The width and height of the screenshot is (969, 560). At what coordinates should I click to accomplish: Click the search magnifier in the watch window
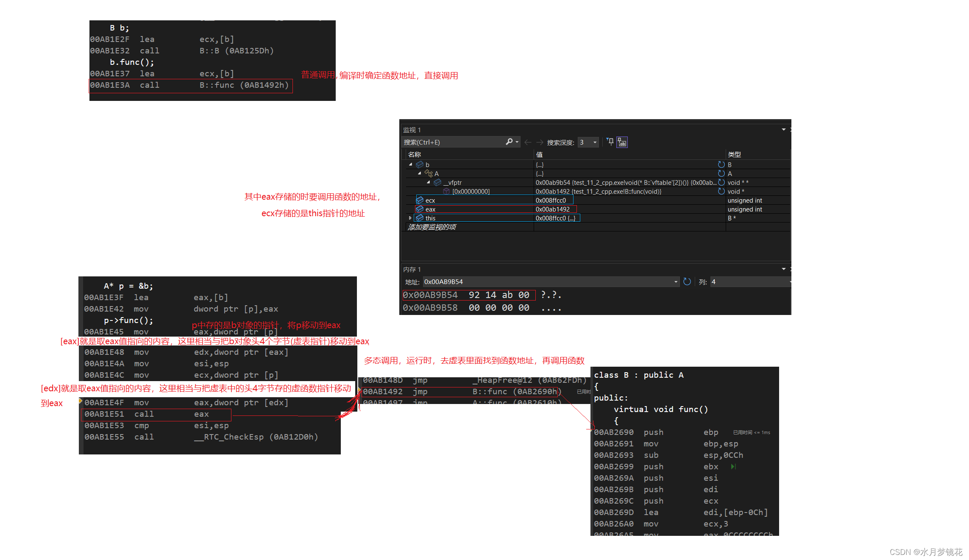509,142
